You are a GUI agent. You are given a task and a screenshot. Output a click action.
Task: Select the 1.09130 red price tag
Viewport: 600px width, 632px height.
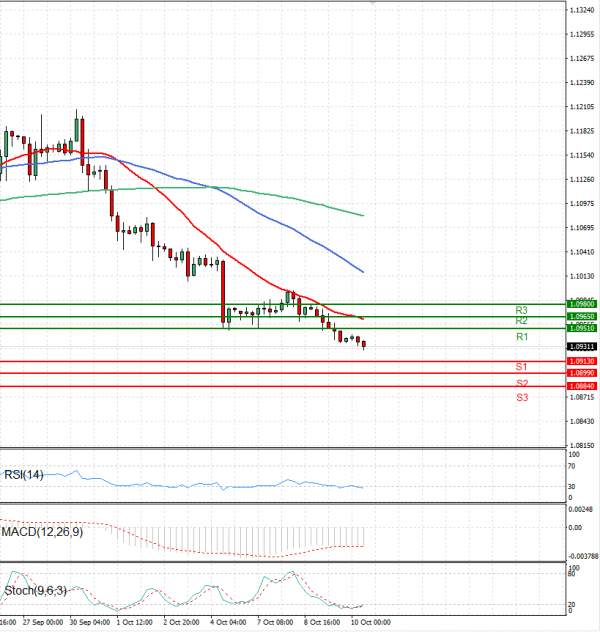coord(582,361)
